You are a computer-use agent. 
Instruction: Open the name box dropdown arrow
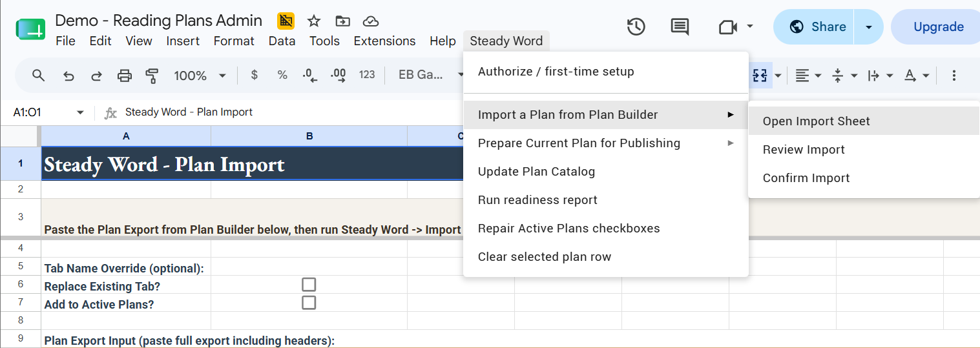pos(80,112)
